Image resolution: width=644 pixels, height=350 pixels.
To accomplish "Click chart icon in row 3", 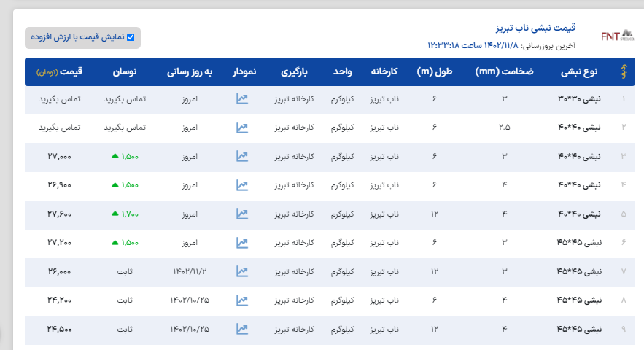I will pos(242,157).
